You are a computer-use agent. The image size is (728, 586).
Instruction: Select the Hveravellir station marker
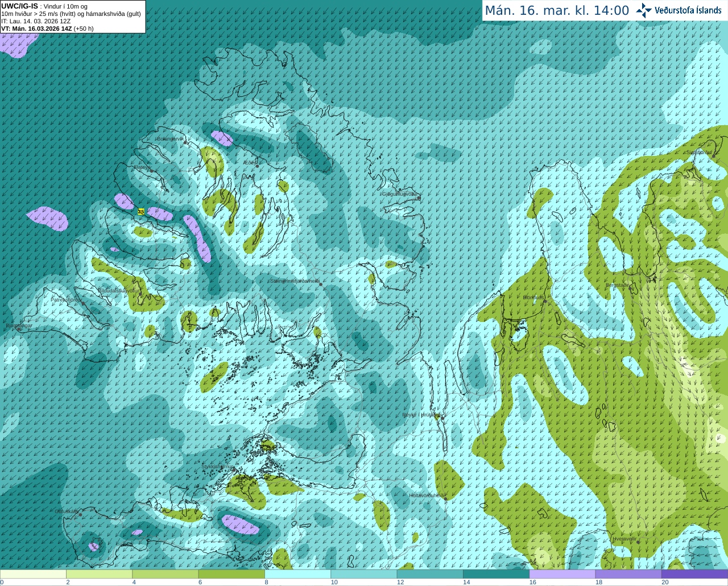pyautogui.click(x=638, y=542)
